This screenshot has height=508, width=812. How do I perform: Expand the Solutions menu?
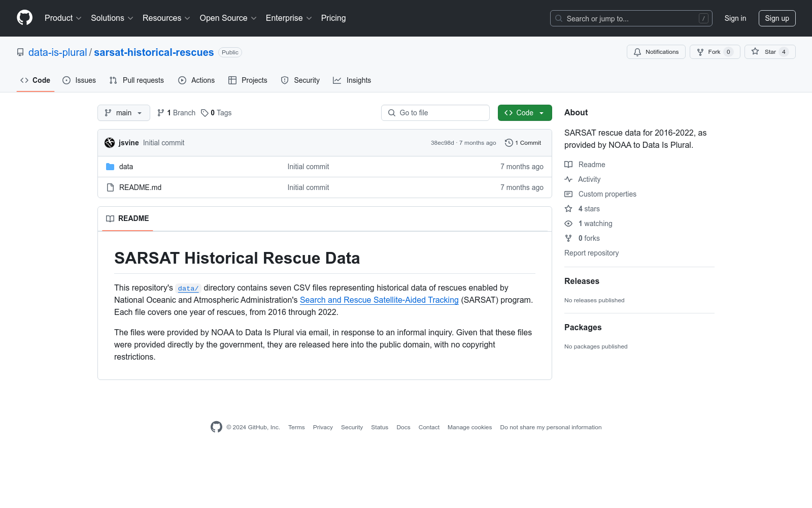(112, 18)
